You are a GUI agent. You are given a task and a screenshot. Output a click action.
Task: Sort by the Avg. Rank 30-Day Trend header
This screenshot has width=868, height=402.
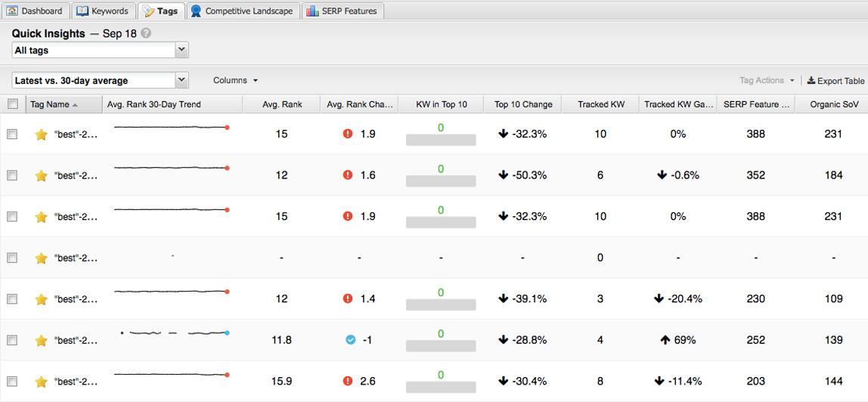(172, 104)
